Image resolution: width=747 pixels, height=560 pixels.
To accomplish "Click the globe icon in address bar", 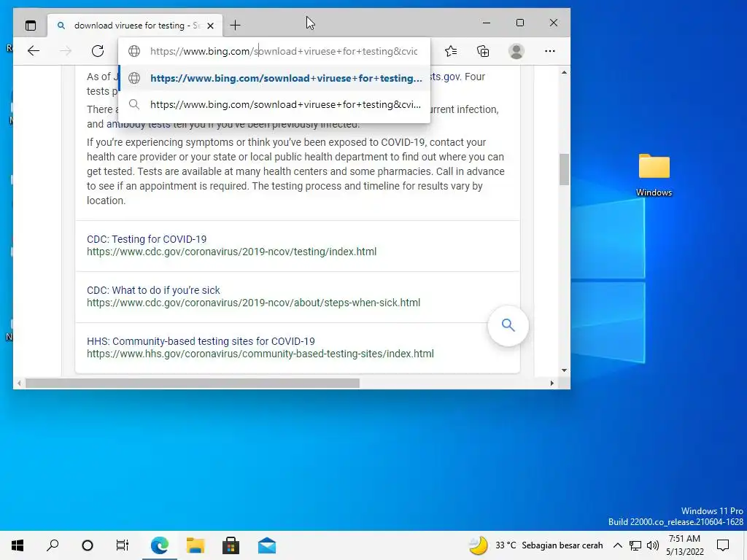I will (134, 51).
